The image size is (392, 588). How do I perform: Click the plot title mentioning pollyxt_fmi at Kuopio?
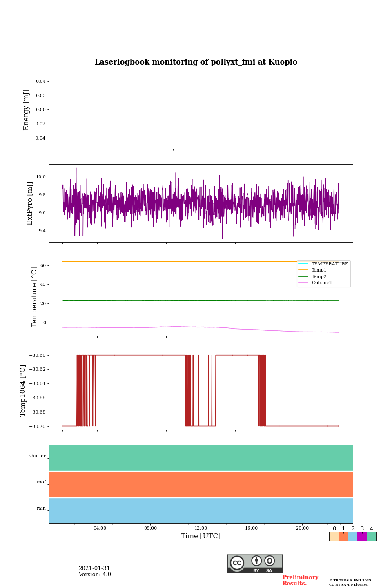[x=196, y=62]
